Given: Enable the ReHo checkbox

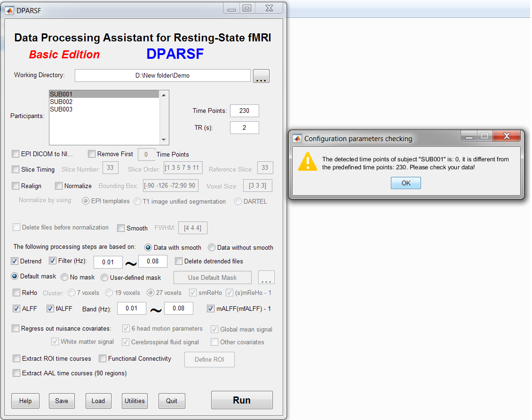Looking at the screenshot, I should point(16,293).
